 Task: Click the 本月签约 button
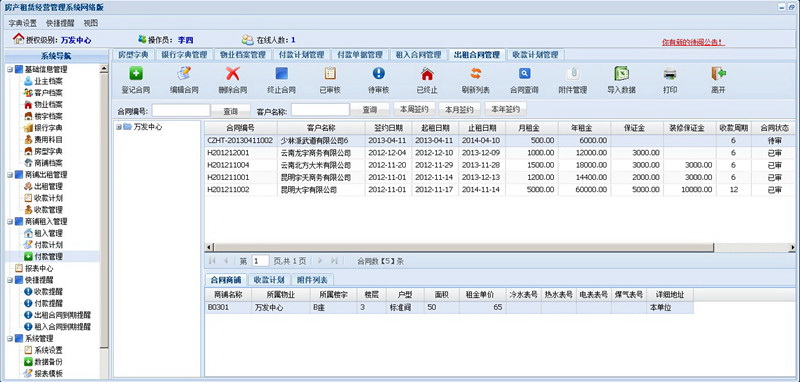click(460, 109)
